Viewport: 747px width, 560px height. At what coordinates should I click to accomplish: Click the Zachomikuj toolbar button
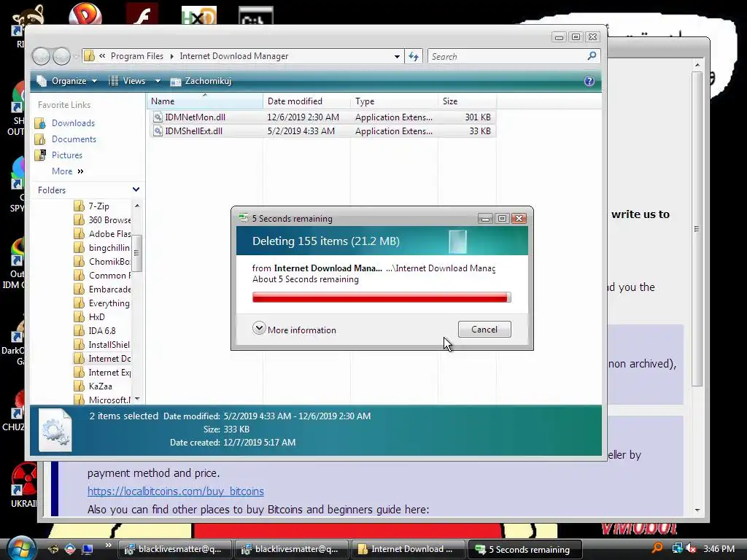(201, 81)
